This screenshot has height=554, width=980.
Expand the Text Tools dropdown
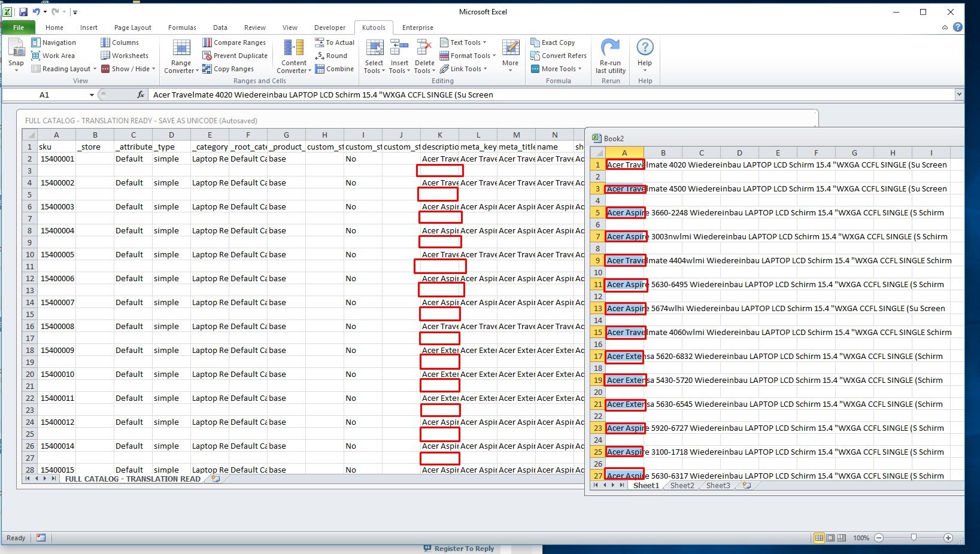pos(484,42)
